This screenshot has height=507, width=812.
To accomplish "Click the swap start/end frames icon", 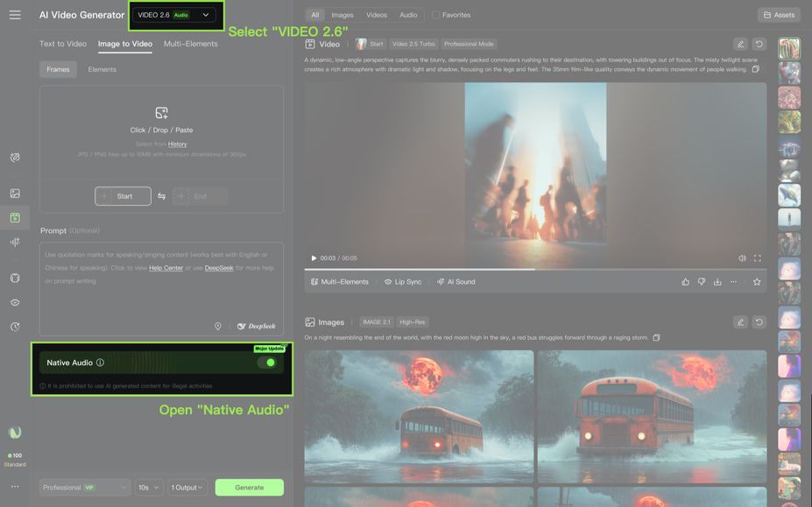I will [162, 196].
